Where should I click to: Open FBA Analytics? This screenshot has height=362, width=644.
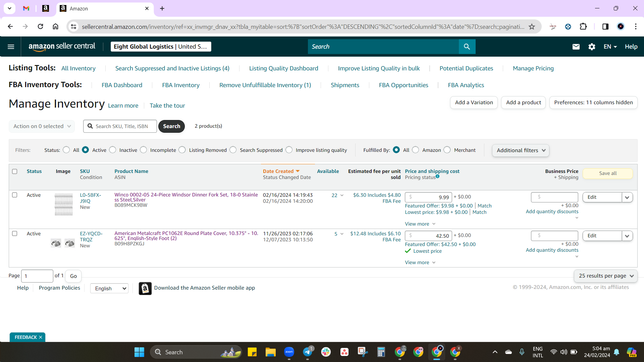(466, 85)
